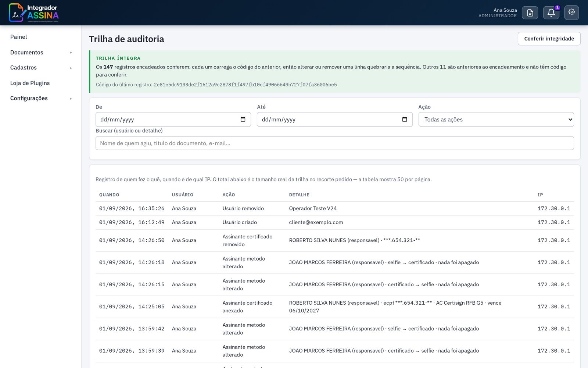
Task: Click the DETALHE column header
Action: [x=299, y=195]
